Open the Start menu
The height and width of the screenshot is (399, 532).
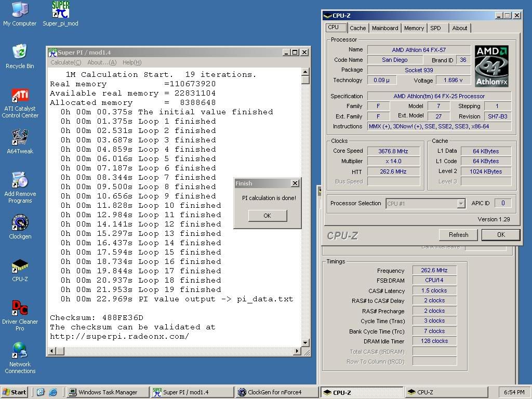pos(14,392)
